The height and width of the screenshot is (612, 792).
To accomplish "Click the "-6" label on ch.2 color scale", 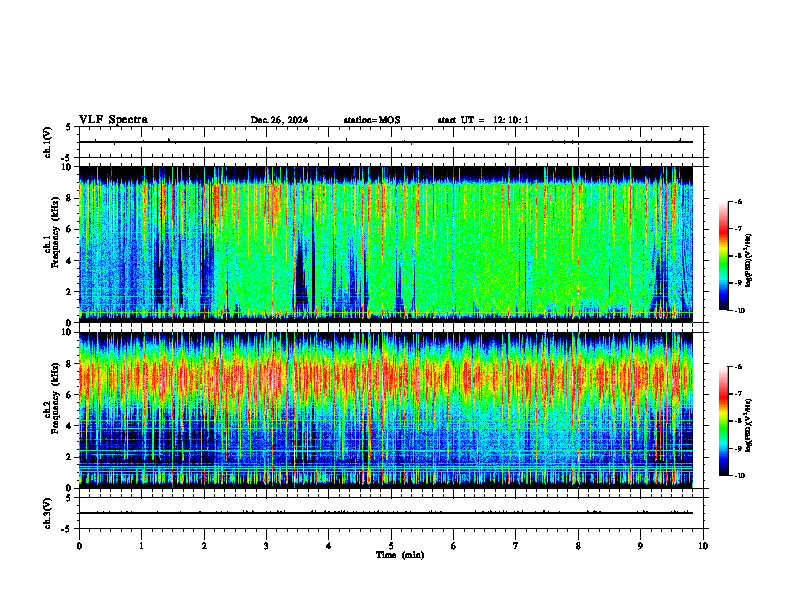I will pyautogui.click(x=738, y=367).
